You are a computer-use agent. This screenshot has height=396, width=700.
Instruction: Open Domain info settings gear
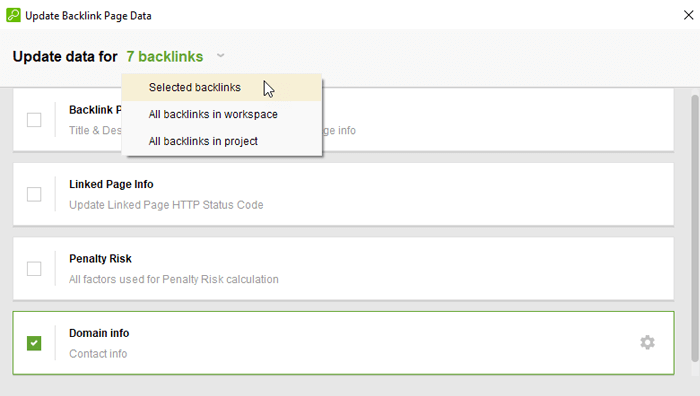click(647, 342)
